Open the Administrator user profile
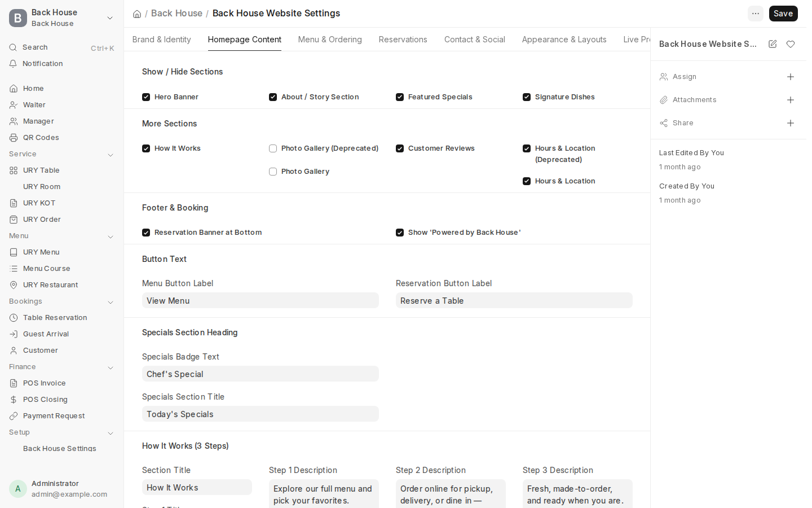This screenshot has width=812, height=508. [61, 489]
